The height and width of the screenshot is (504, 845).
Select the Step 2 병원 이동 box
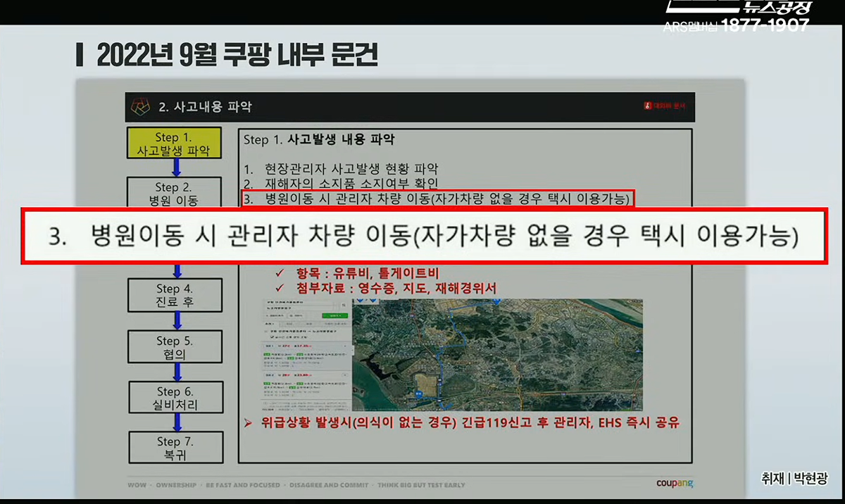point(174,193)
